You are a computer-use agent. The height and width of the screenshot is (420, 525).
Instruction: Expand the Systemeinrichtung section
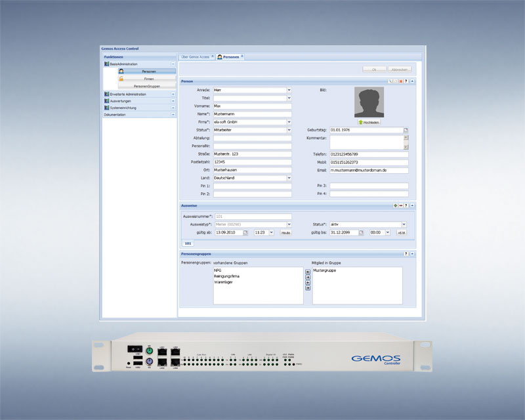pos(173,108)
